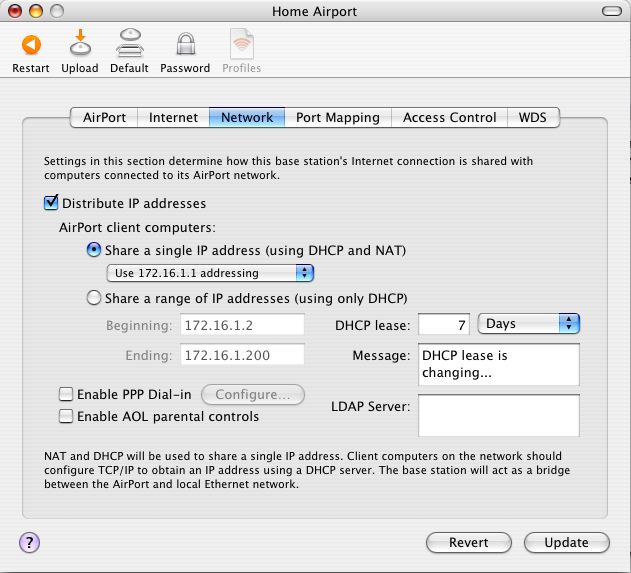Viewport: 631px width, 573px height.
Task: Open the Days lease unit dropdown
Action: (x=528, y=324)
